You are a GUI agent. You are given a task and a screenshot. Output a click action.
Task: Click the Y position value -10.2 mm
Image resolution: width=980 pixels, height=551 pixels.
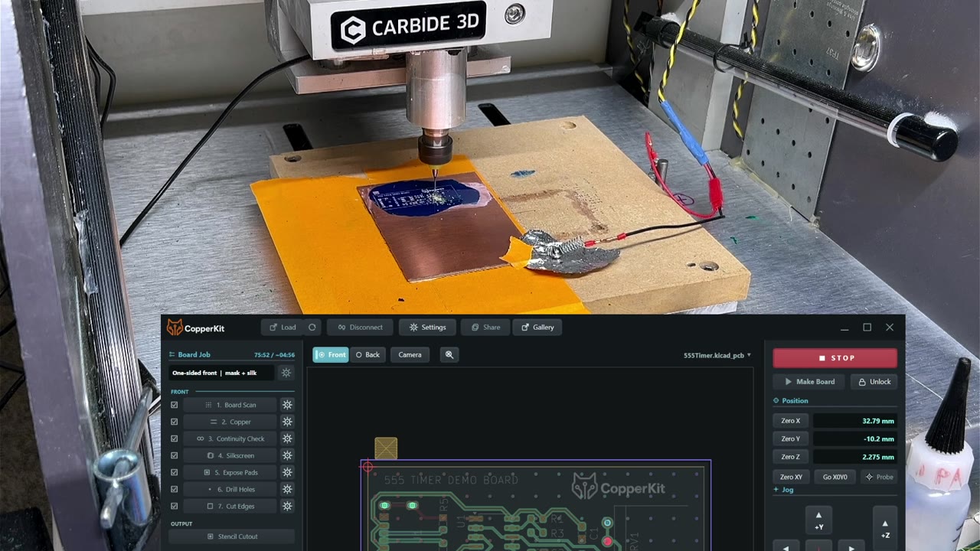click(x=855, y=439)
